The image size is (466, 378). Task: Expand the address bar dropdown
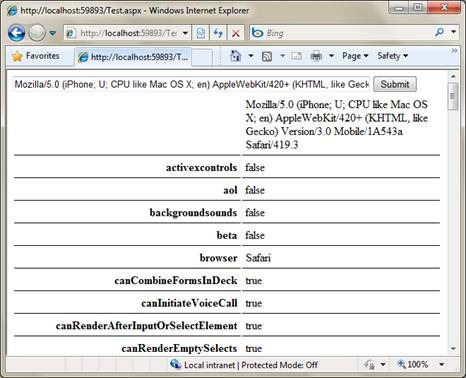tap(185, 33)
